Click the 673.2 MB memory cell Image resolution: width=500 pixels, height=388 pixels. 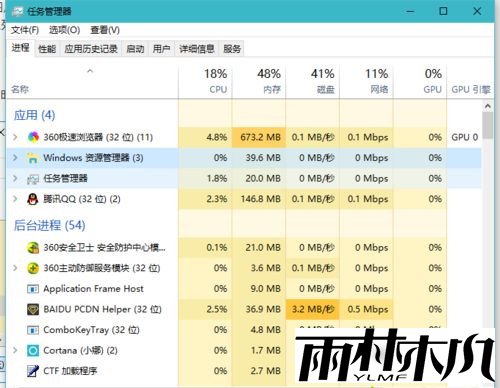point(259,137)
